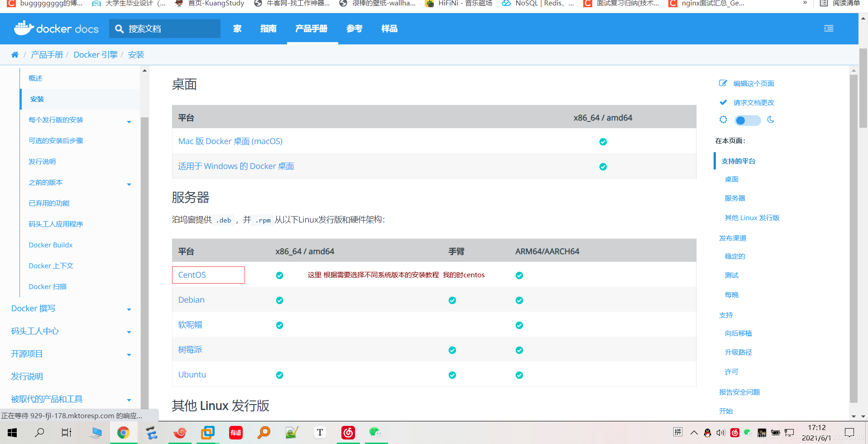Open Debian install link
Screen dimensions: 868x444
tap(191, 300)
